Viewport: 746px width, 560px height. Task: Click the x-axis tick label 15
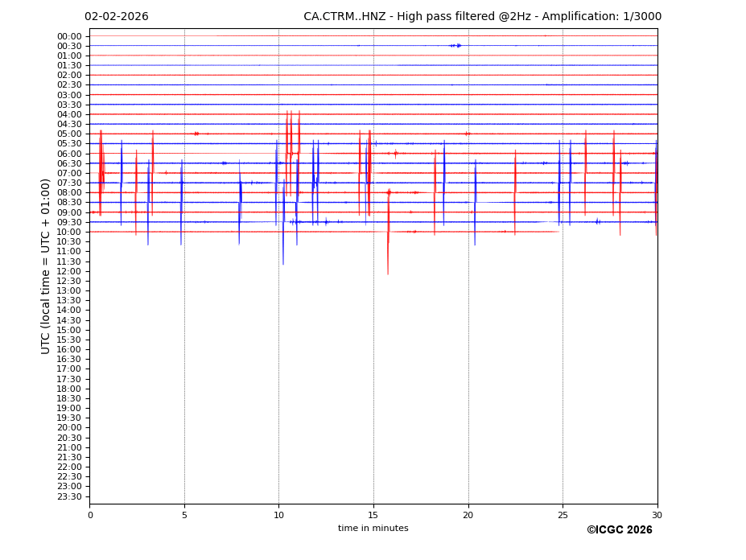click(x=373, y=515)
